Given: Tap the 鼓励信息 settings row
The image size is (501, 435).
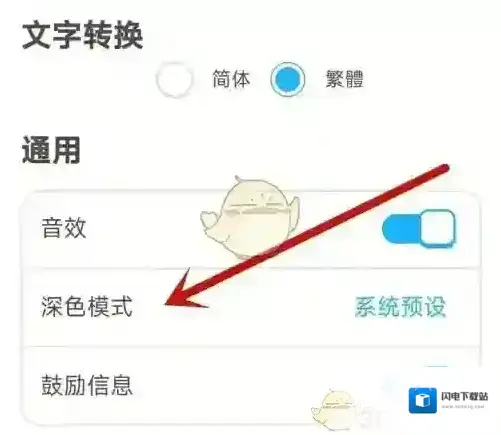Looking at the screenshot, I should (x=251, y=386).
